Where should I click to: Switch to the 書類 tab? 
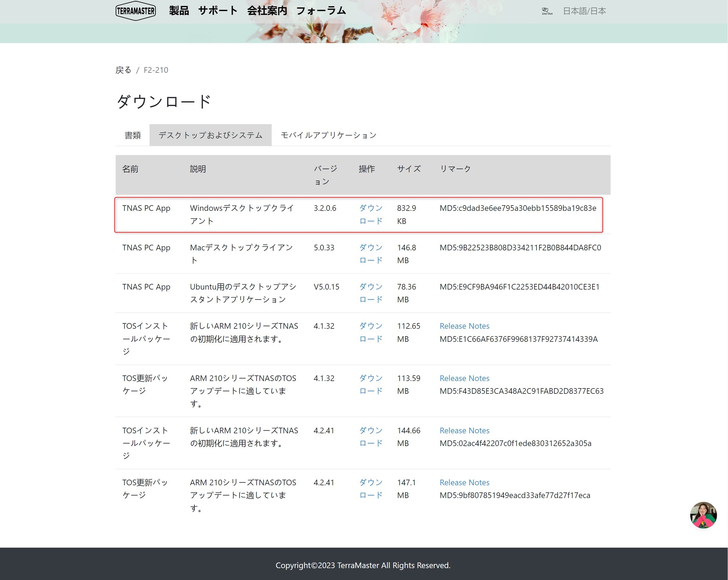132,135
